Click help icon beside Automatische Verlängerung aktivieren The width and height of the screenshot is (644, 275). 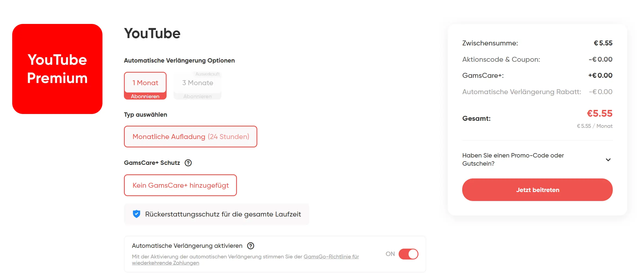pyautogui.click(x=251, y=246)
